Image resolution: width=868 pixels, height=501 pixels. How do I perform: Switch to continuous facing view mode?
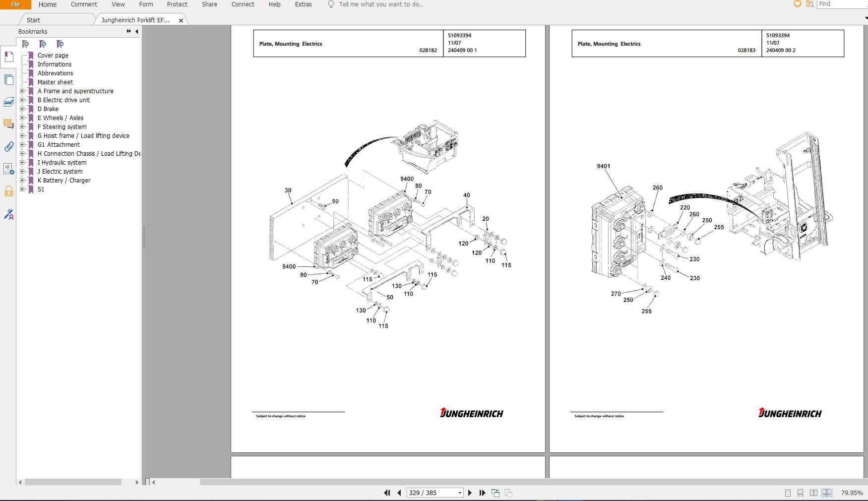[x=827, y=493]
